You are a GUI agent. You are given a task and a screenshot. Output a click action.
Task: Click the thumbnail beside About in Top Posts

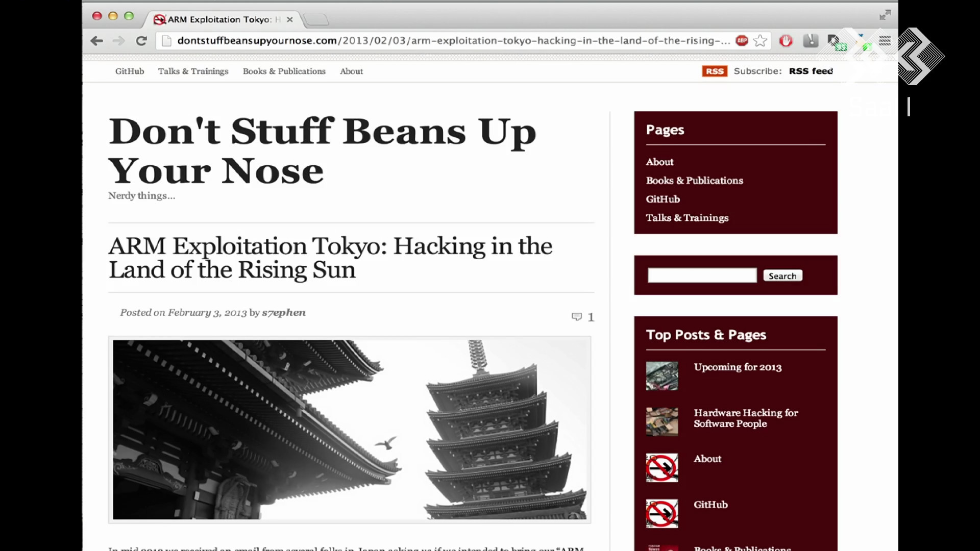662,467
